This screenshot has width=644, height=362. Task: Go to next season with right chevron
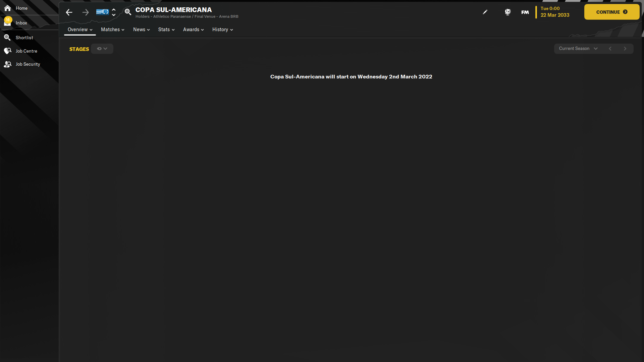pos(625,49)
